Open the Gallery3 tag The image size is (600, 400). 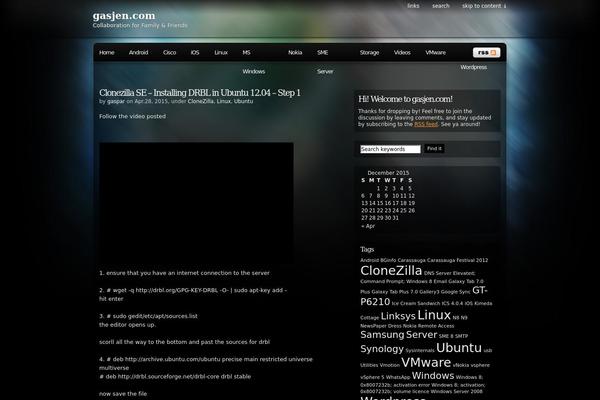click(429, 292)
